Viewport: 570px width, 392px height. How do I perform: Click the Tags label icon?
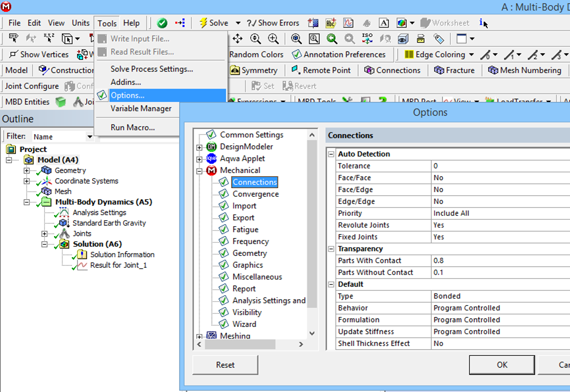tap(439, 39)
